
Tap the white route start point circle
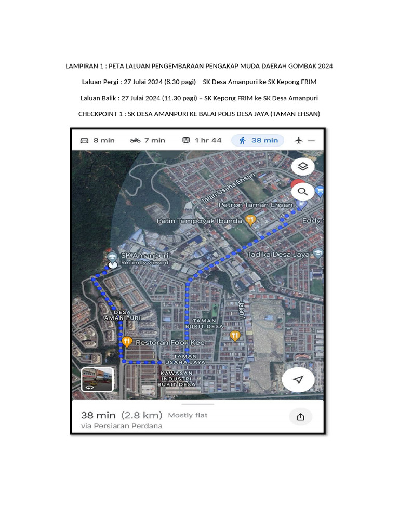click(113, 264)
